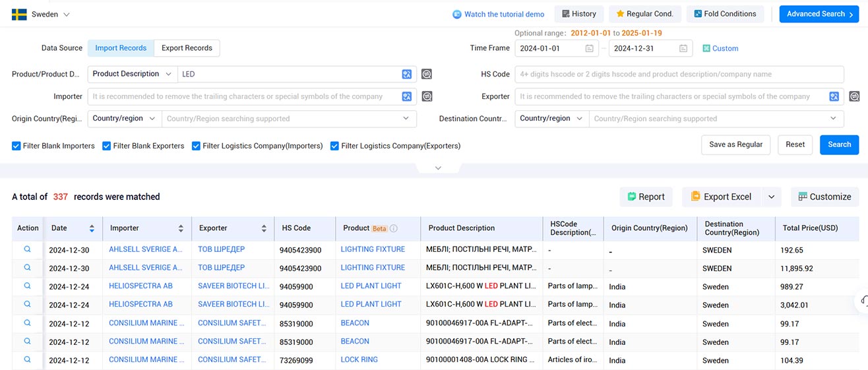Click the HS Code input field
The image size is (868, 370).
679,74
